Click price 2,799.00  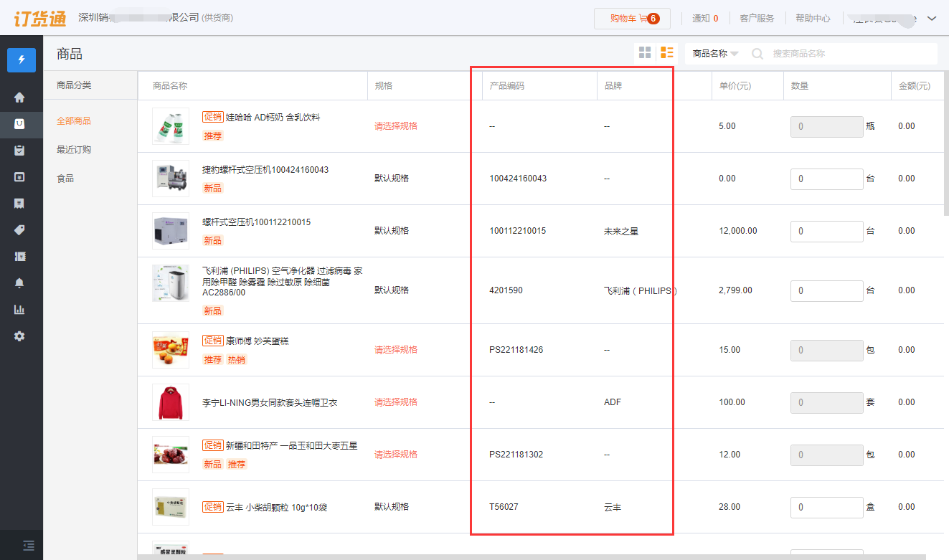point(735,290)
